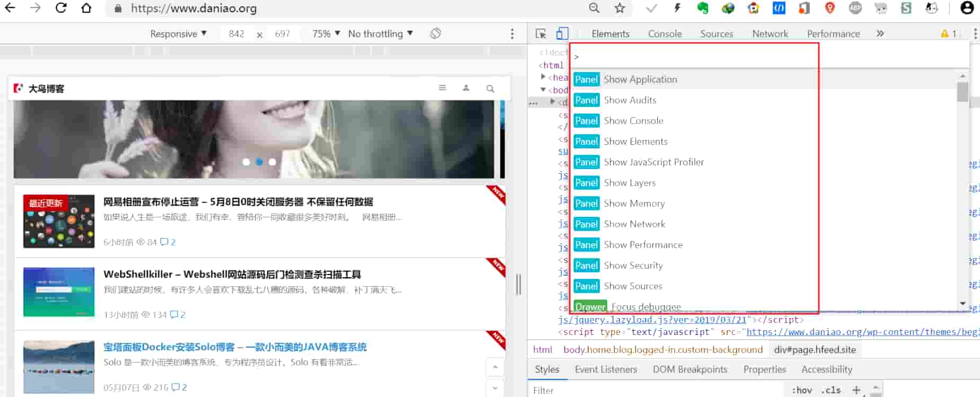
Task: Click jquery.lazyload.js source link
Action: [652, 320]
